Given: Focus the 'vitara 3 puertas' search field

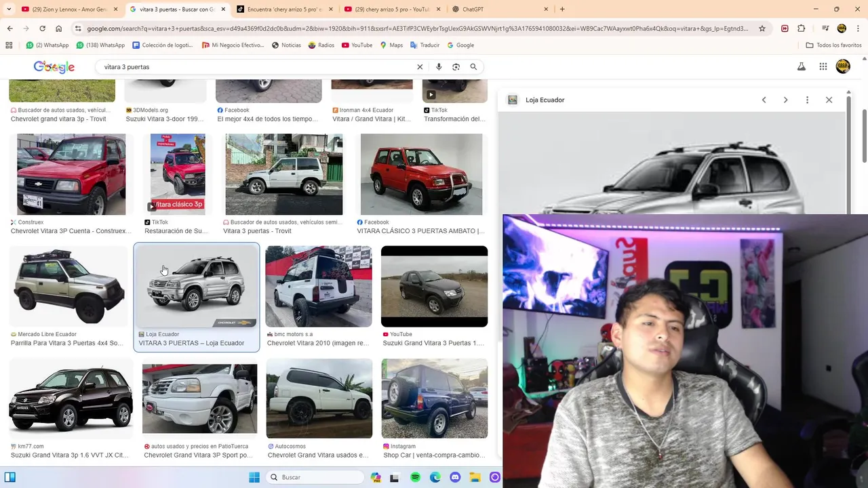Looking at the screenshot, I should pyautogui.click(x=254, y=67).
